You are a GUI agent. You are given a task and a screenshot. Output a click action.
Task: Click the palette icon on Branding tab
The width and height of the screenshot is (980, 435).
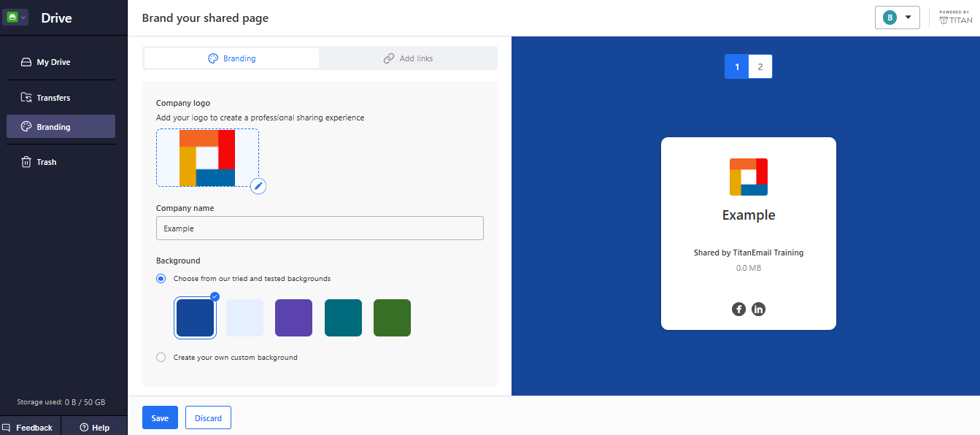[x=213, y=58]
